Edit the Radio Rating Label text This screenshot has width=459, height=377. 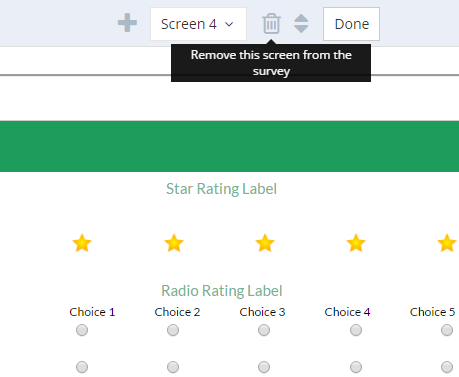point(222,291)
